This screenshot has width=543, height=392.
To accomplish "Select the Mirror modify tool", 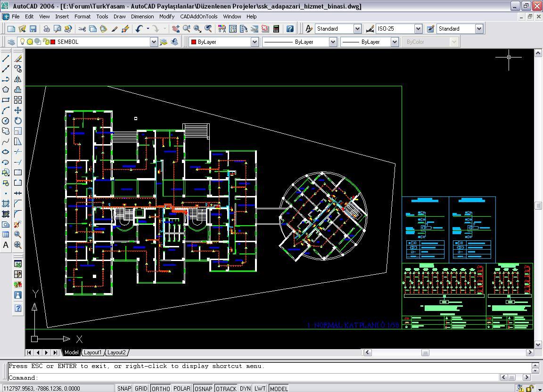I will pos(17,79).
